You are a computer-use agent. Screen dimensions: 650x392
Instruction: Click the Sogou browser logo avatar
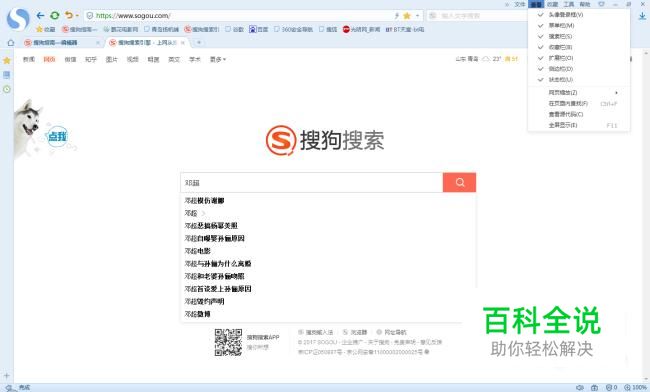tap(18, 19)
